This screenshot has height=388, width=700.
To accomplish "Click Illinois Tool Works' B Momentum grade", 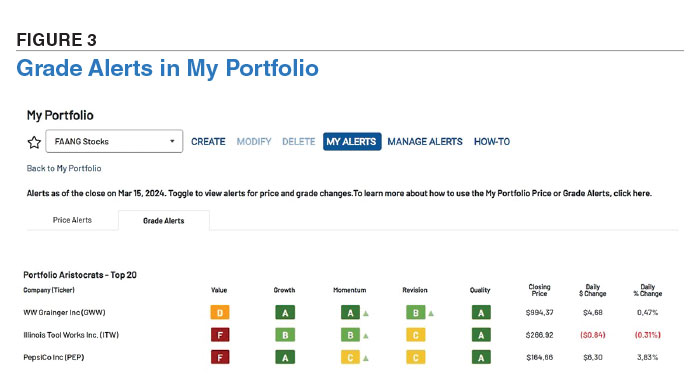I will [x=350, y=335].
